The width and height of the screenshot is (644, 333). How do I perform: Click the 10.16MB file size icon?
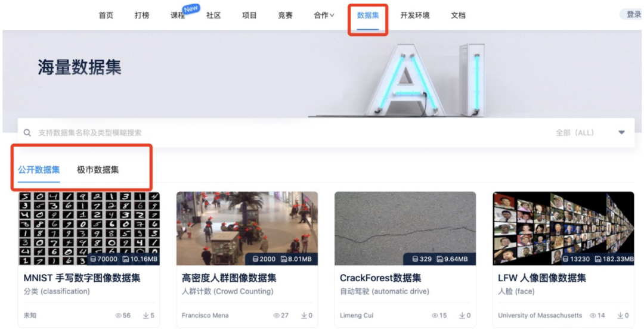126,259
